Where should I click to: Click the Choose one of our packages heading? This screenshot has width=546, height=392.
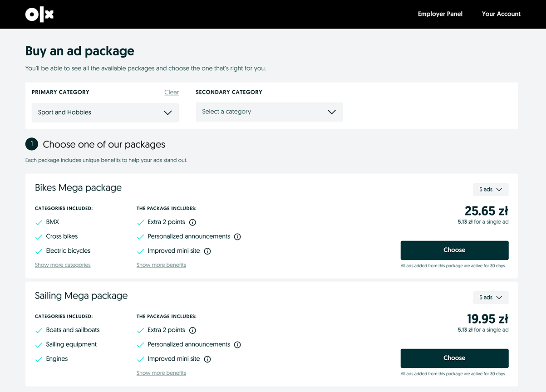[x=104, y=145]
